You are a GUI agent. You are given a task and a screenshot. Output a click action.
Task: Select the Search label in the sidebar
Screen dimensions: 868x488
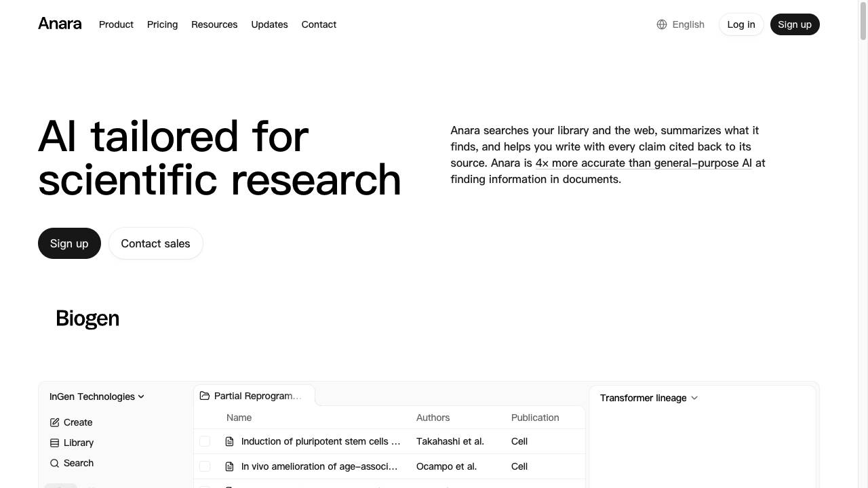(x=79, y=463)
